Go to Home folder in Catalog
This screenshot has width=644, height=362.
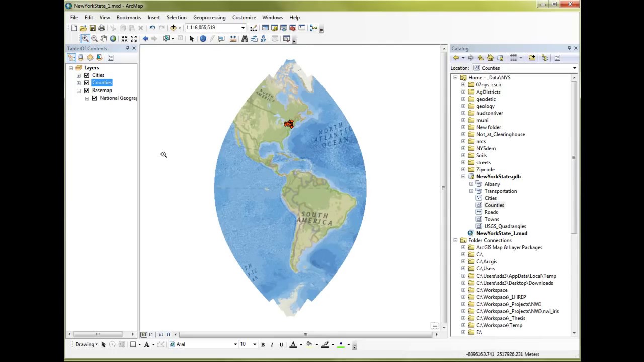point(490,58)
